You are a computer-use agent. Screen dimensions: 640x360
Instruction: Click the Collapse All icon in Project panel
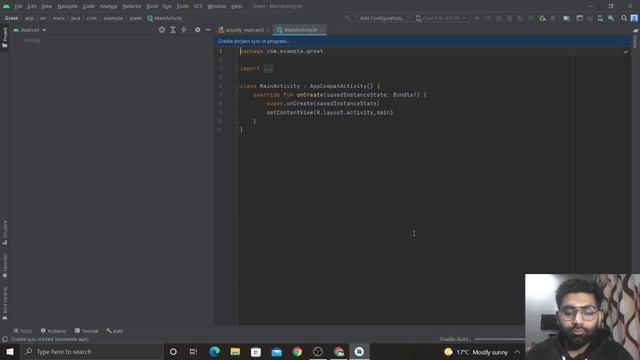tap(184, 30)
